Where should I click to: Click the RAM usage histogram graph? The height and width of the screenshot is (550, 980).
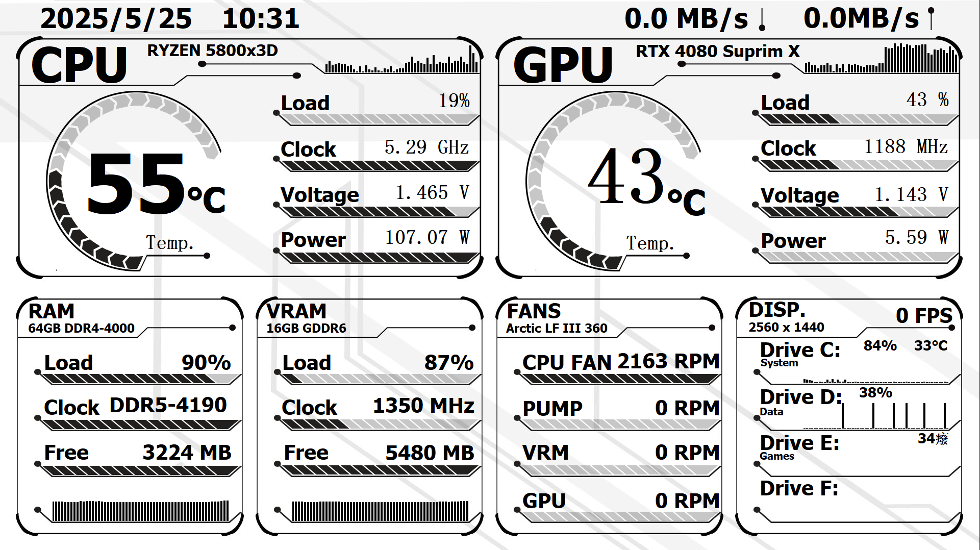(x=140, y=511)
